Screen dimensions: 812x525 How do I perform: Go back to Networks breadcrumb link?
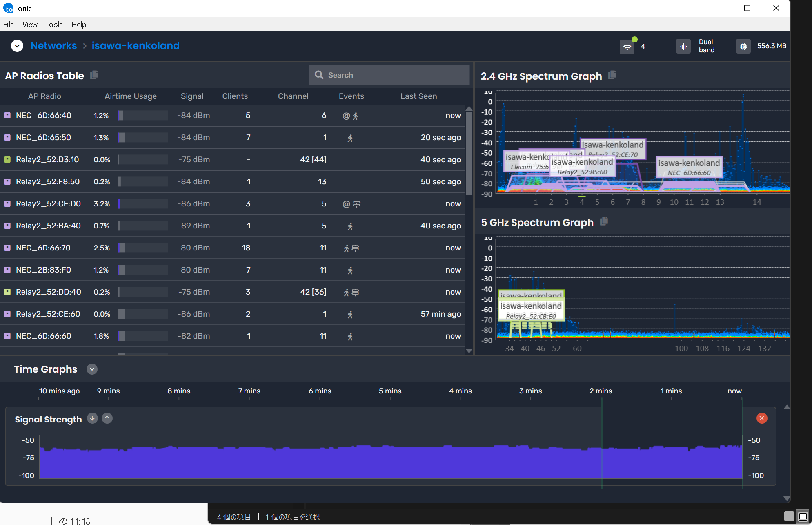tap(53, 46)
